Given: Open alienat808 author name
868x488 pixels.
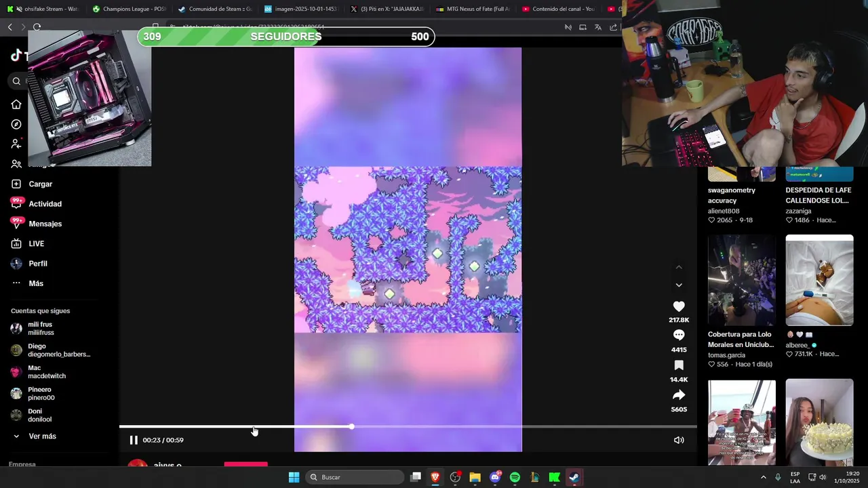Looking at the screenshot, I should [724, 211].
